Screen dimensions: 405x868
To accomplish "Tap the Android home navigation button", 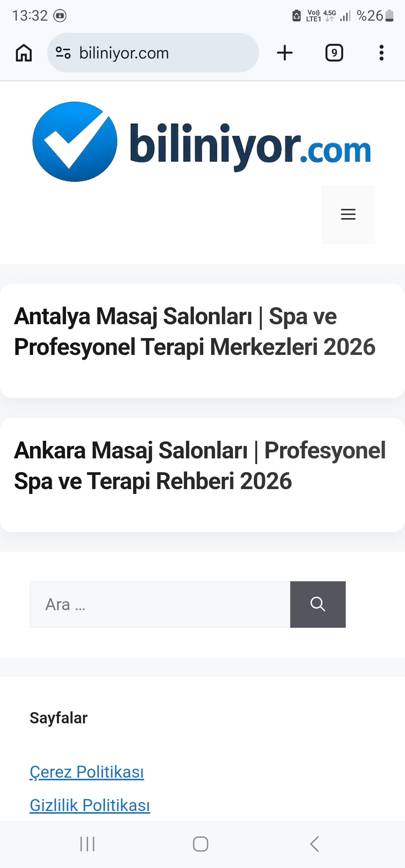I will pyautogui.click(x=201, y=844).
